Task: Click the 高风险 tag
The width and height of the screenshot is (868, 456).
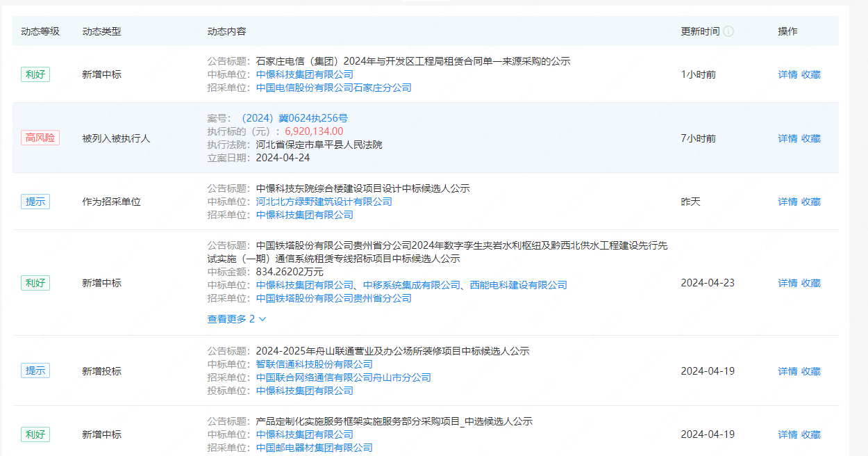Action: click(40, 138)
